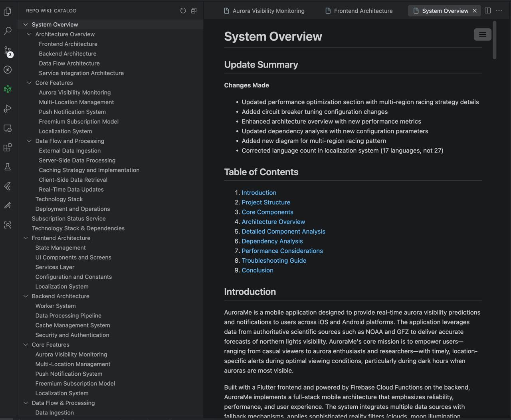This screenshot has height=420, width=511.
Task: Click the Flutter-style icon in activity bar
Action: [8, 186]
